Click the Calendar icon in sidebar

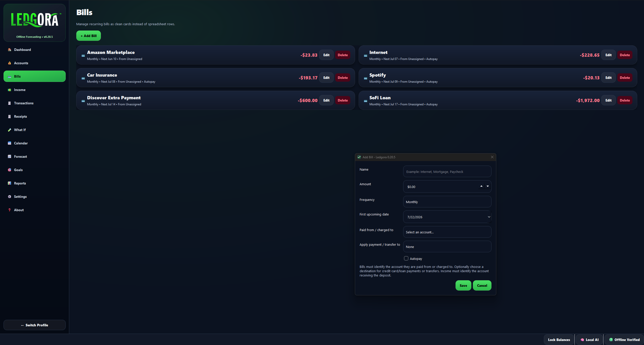pyautogui.click(x=10, y=143)
